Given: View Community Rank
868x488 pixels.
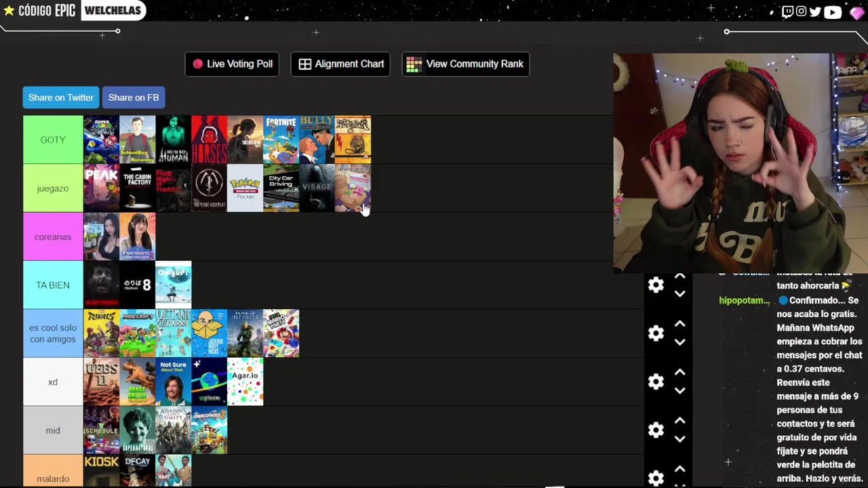Looking at the screenshot, I should coord(465,64).
